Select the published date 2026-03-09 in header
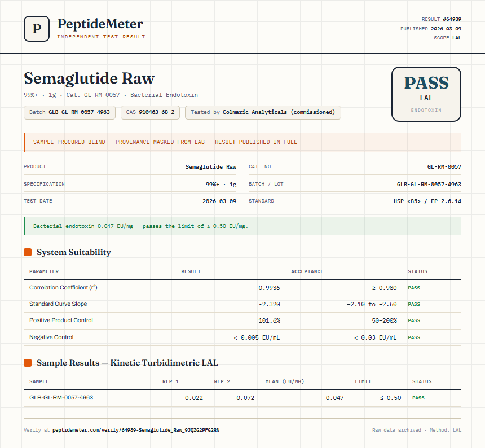The width and height of the screenshot is (485, 448). (x=446, y=29)
